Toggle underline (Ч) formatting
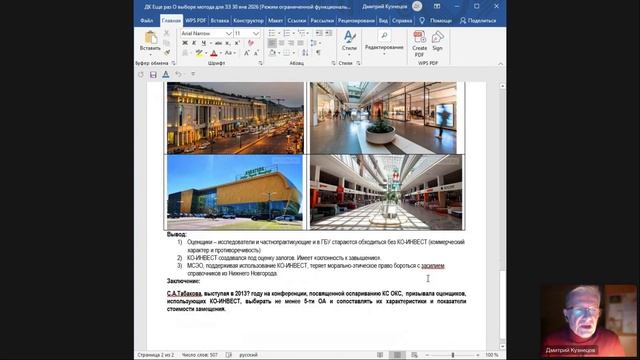The height and width of the screenshot is (360, 640). coord(204,43)
